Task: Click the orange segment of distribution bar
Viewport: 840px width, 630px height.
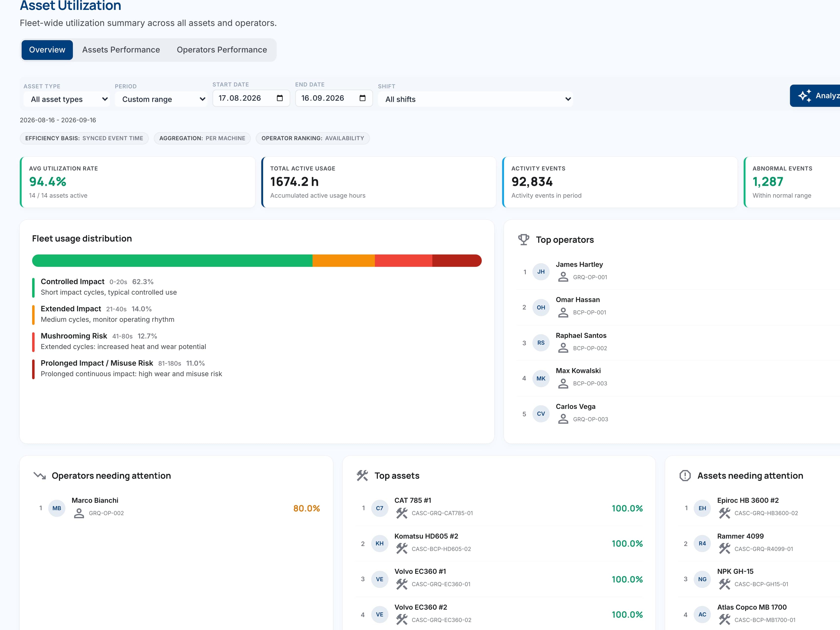Action: tap(344, 260)
